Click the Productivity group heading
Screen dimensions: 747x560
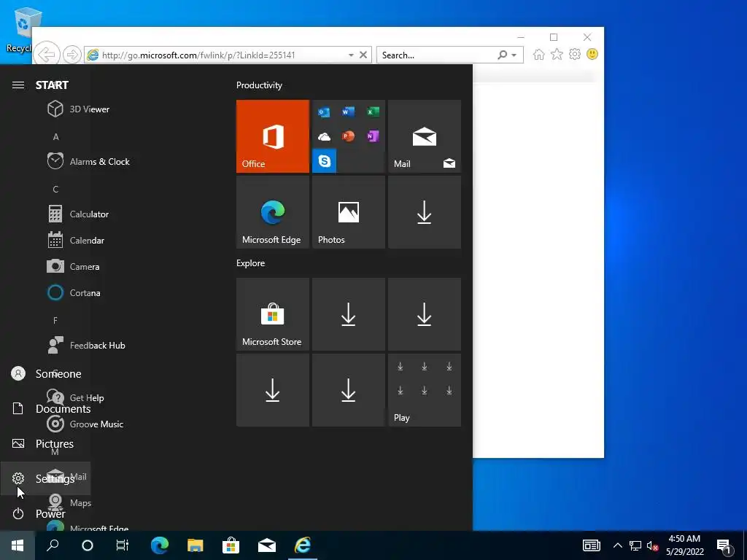259,85
